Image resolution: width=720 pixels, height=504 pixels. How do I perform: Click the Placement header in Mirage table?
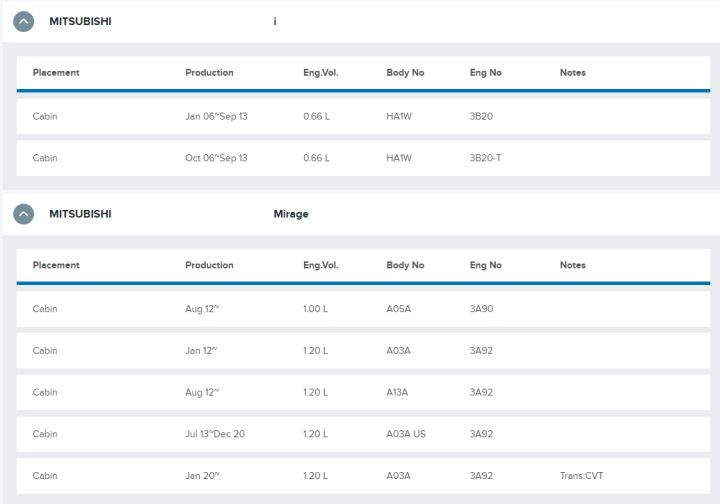(x=56, y=265)
